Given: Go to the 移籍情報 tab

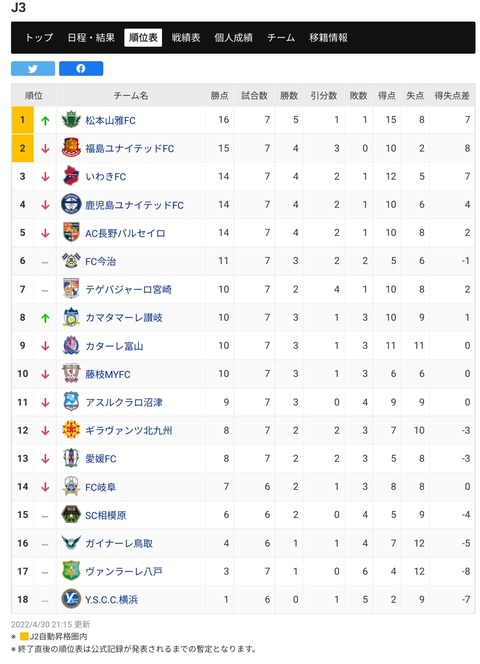Looking at the screenshot, I should (328, 38).
